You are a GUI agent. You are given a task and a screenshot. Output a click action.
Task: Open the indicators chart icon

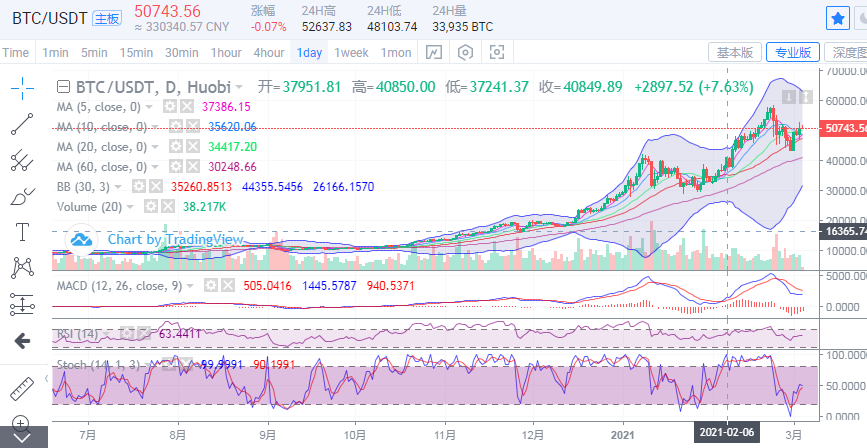click(x=434, y=53)
